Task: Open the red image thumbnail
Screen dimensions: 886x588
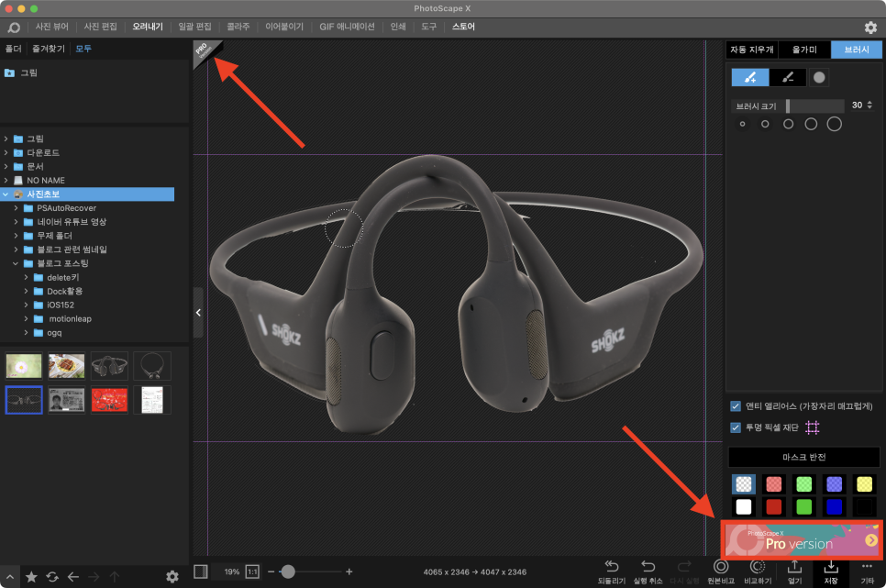Action: click(x=109, y=400)
